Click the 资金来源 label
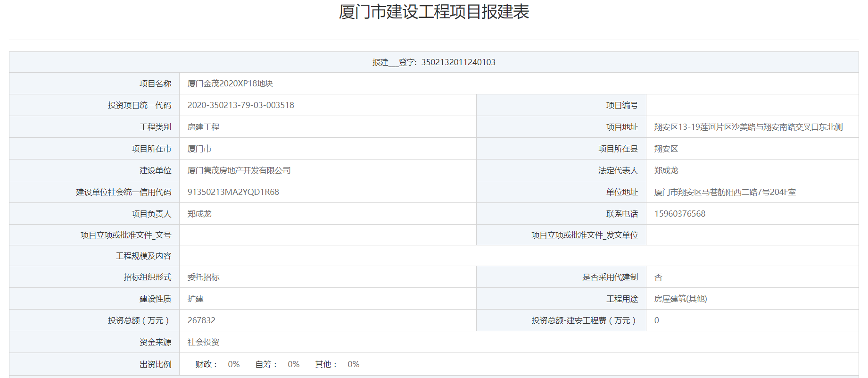Image resolution: width=868 pixels, height=378 pixels. pos(156,342)
